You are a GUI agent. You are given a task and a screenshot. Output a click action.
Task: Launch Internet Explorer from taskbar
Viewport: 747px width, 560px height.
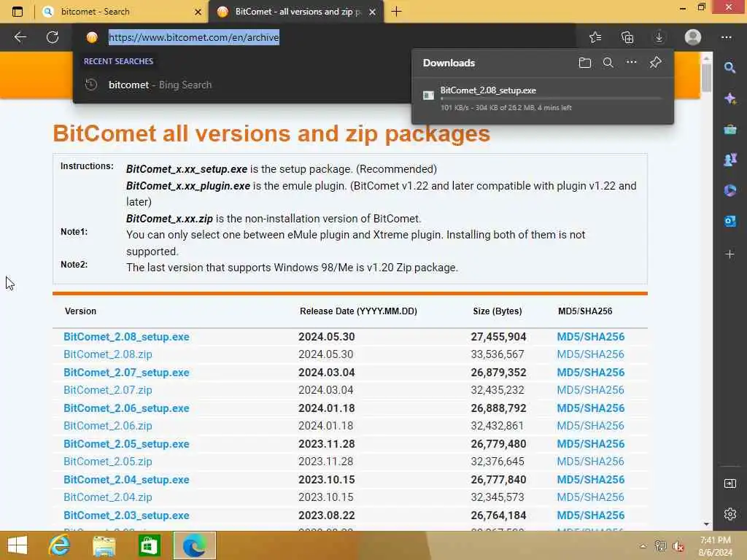click(x=60, y=545)
